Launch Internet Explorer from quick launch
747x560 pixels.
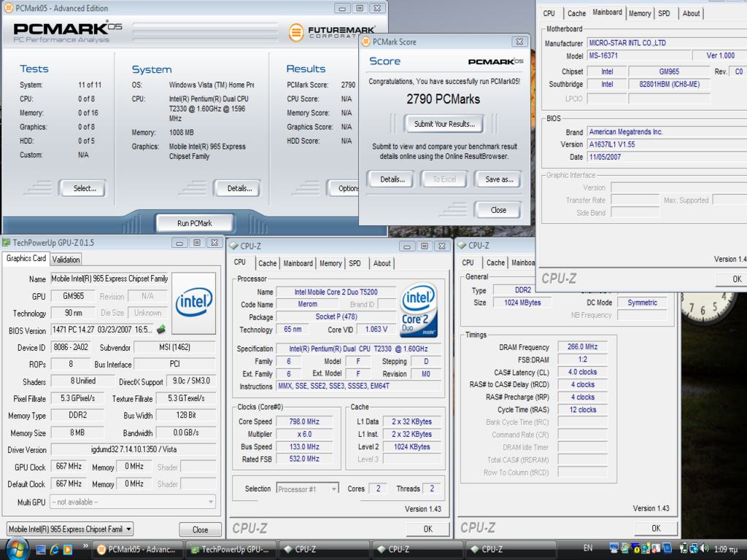54,550
